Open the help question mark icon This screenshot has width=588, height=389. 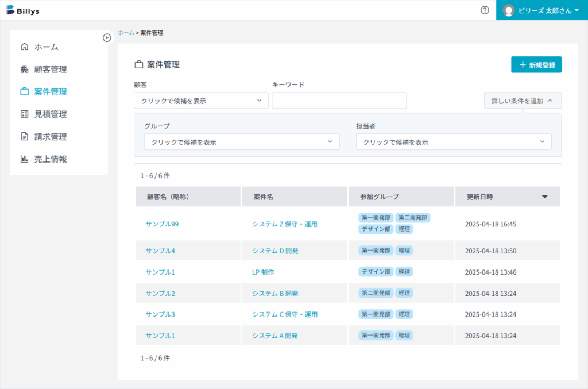point(485,10)
